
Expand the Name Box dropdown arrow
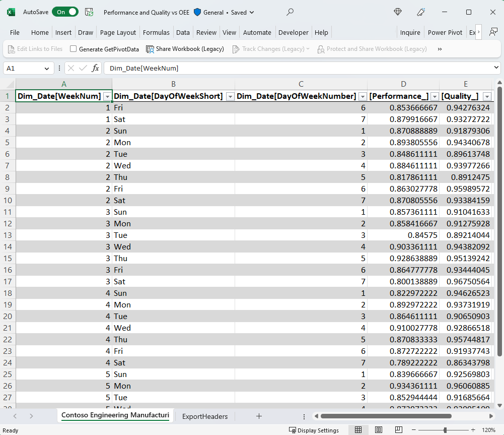(47, 68)
